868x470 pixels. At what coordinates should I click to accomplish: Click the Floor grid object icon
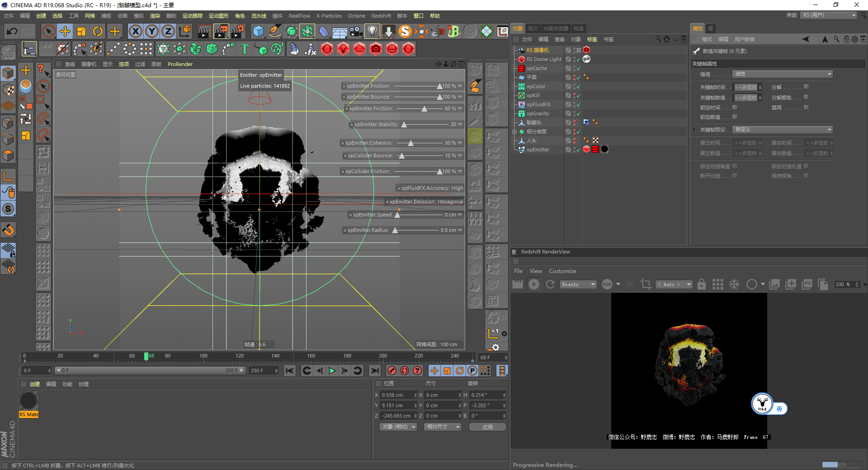pos(340,31)
